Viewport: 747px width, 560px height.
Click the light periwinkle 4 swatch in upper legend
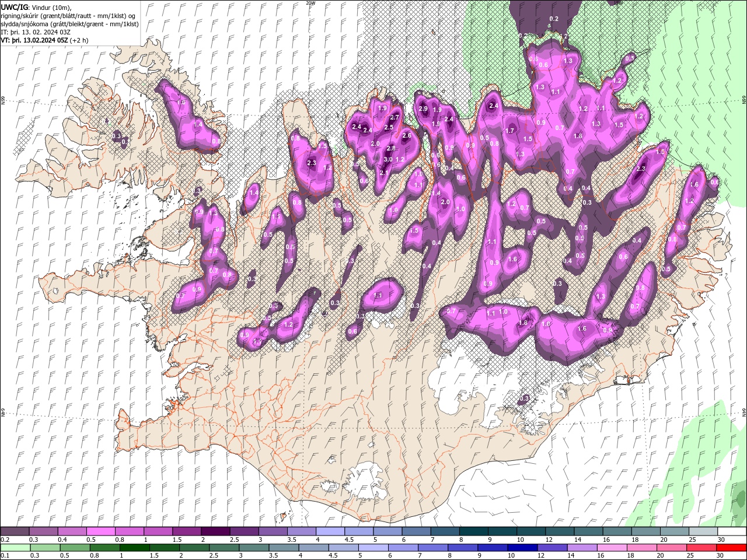[x=330, y=531]
